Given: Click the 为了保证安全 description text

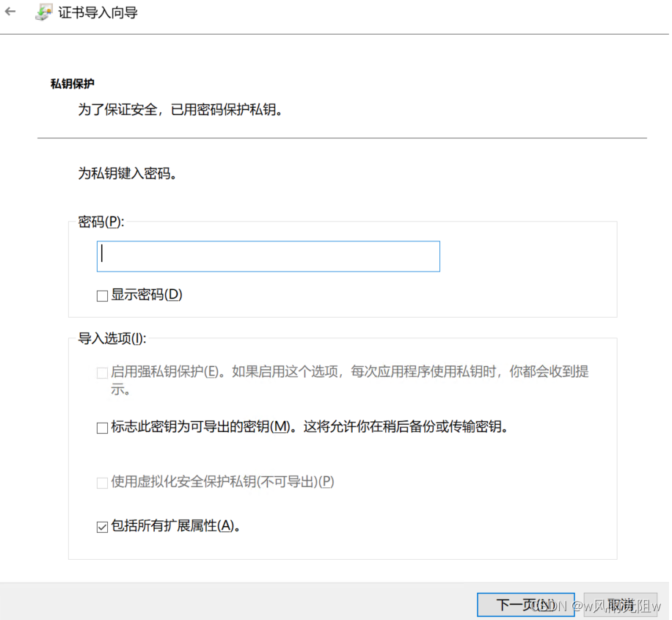Looking at the screenshot, I should [180, 109].
